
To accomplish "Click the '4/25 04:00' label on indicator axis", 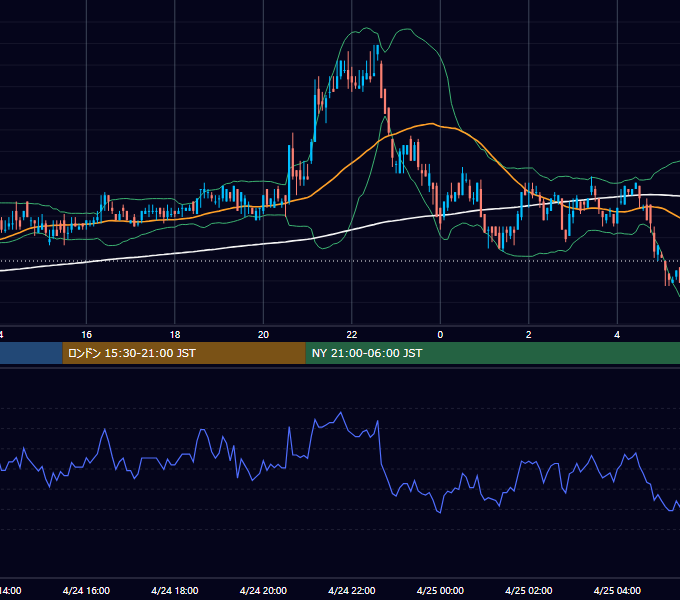I will (x=617, y=591).
